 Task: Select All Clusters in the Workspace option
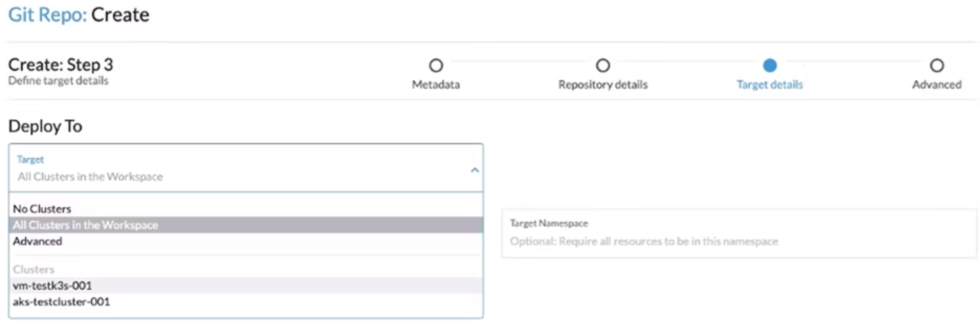[x=85, y=225]
